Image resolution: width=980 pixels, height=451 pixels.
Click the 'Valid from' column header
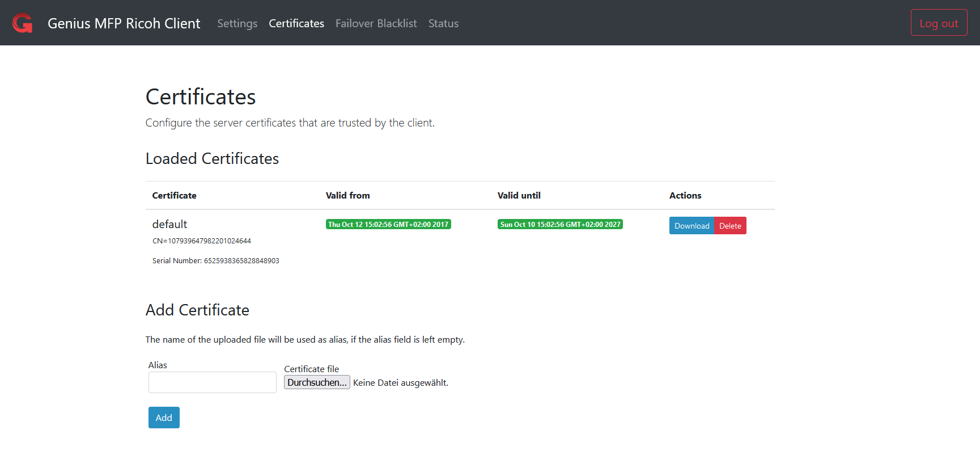(x=348, y=196)
